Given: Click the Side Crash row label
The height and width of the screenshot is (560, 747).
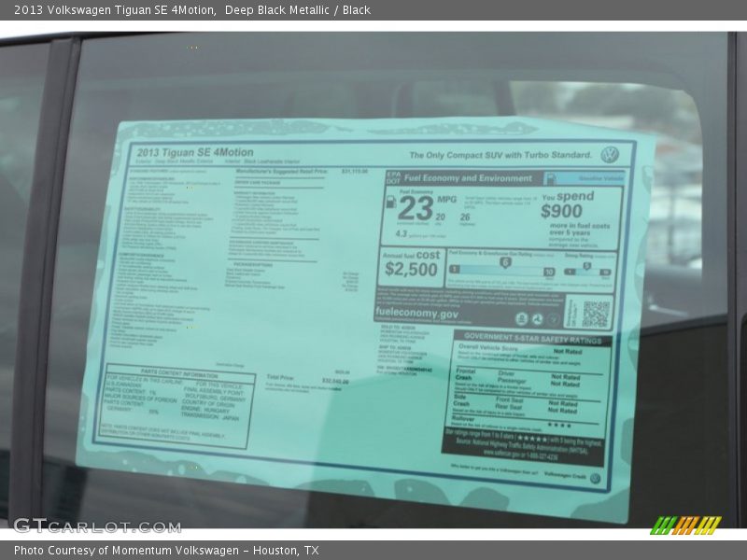Looking at the screenshot, I should [x=461, y=400].
